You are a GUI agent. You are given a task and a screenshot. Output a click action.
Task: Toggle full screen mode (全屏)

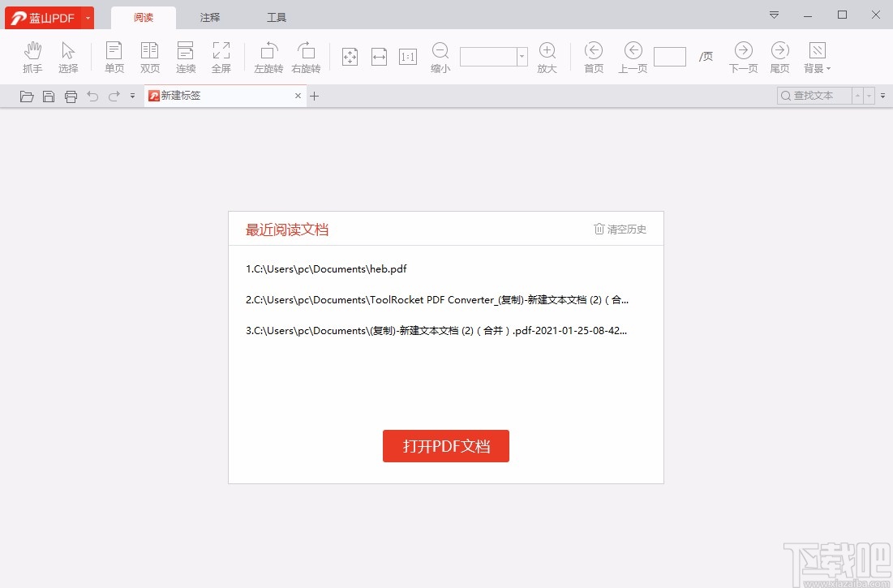coord(221,56)
